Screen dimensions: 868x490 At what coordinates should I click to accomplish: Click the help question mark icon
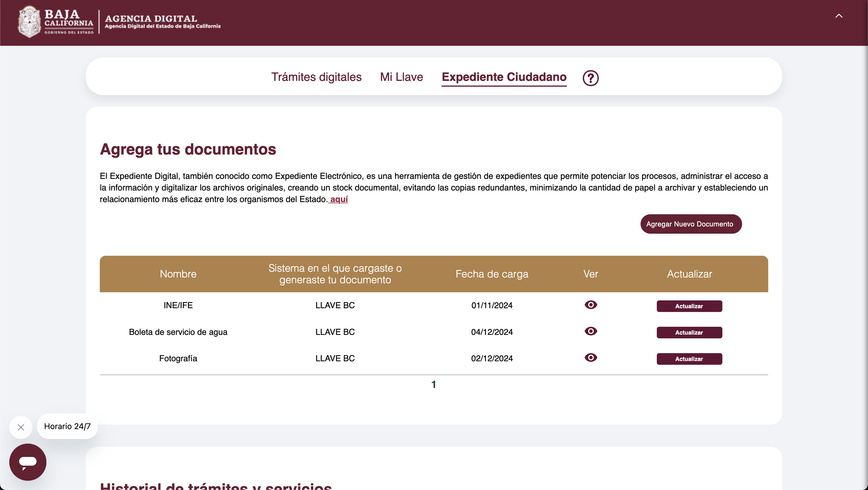tap(590, 78)
